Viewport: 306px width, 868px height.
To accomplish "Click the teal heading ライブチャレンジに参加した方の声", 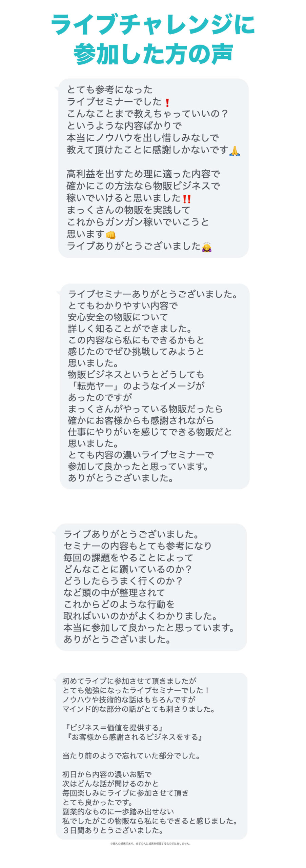I will pyautogui.click(x=153, y=39).
